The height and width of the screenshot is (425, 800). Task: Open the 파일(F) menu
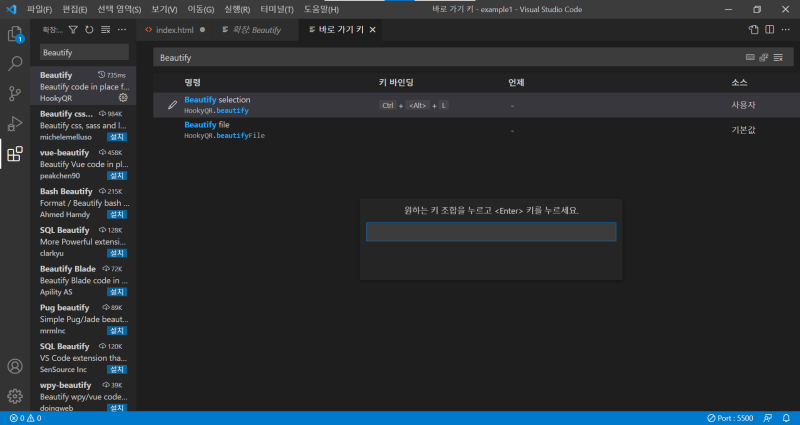click(x=39, y=9)
